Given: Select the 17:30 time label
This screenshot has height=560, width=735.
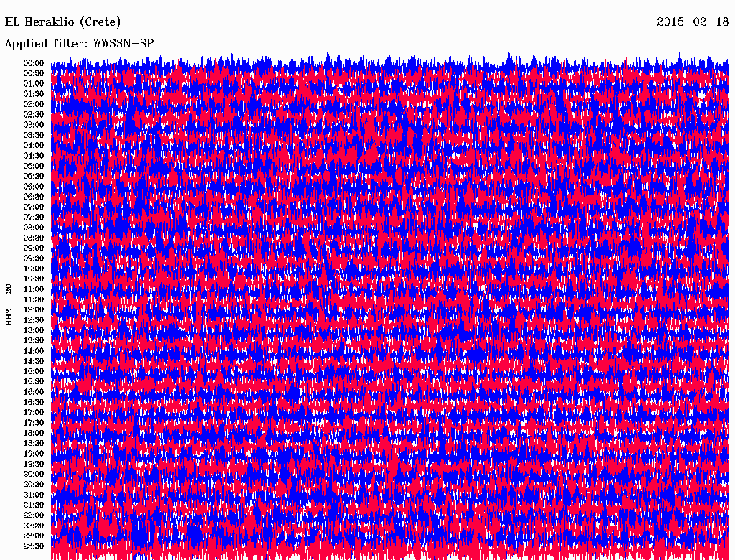Looking at the screenshot, I should [33, 423].
